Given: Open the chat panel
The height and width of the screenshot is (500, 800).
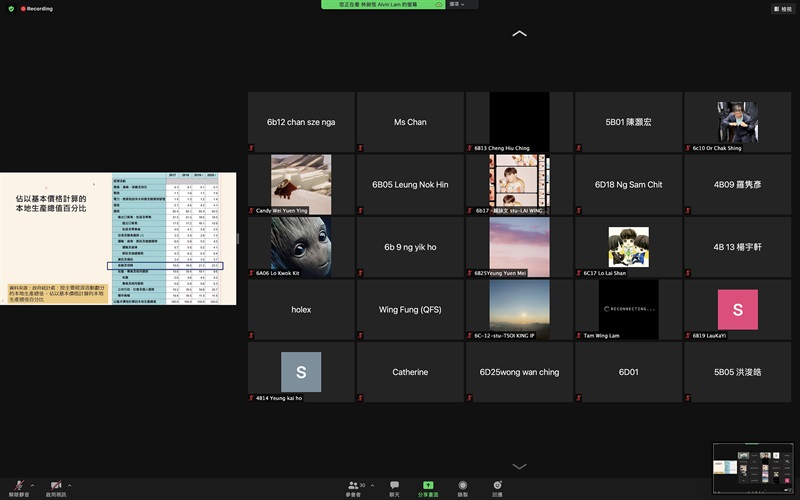Looking at the screenshot, I should tap(394, 486).
